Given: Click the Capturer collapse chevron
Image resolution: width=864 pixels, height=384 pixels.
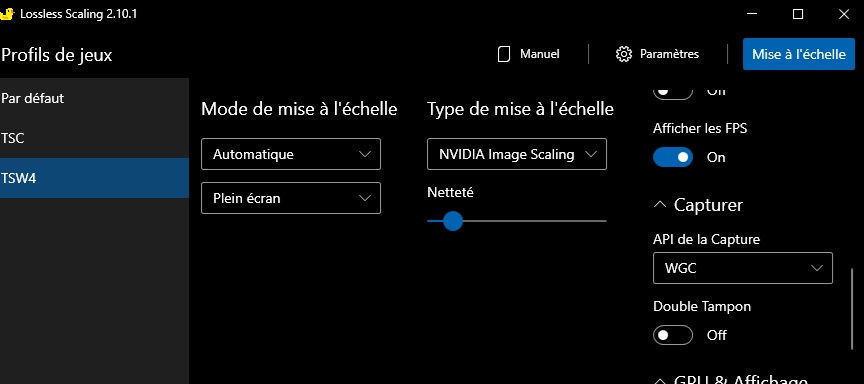Looking at the screenshot, I should coord(660,205).
